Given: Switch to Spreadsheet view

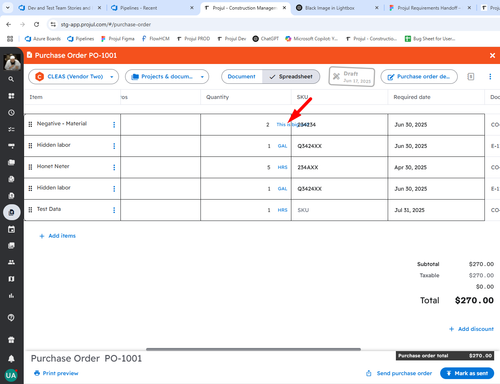Looking at the screenshot, I should tap(291, 77).
